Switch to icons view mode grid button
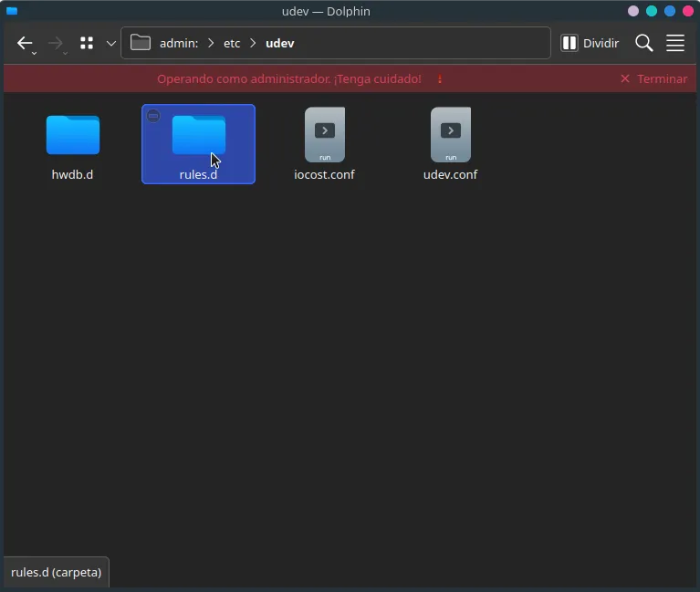 [x=87, y=43]
